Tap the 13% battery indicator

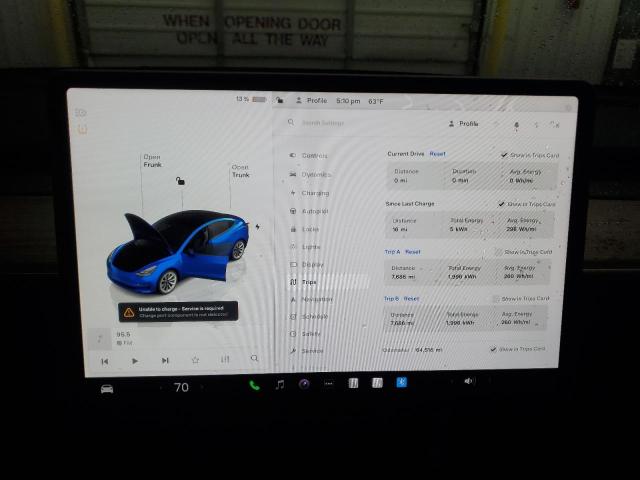coord(251,99)
